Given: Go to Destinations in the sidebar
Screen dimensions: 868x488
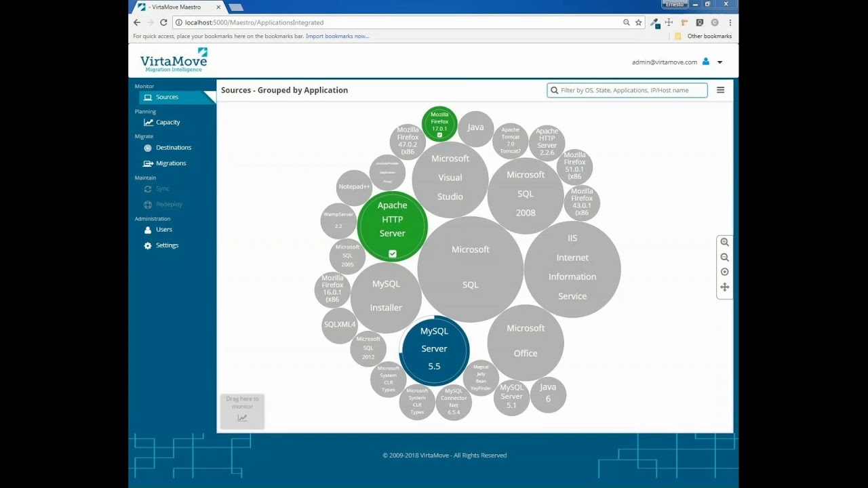Looking at the screenshot, I should pos(167,148).
